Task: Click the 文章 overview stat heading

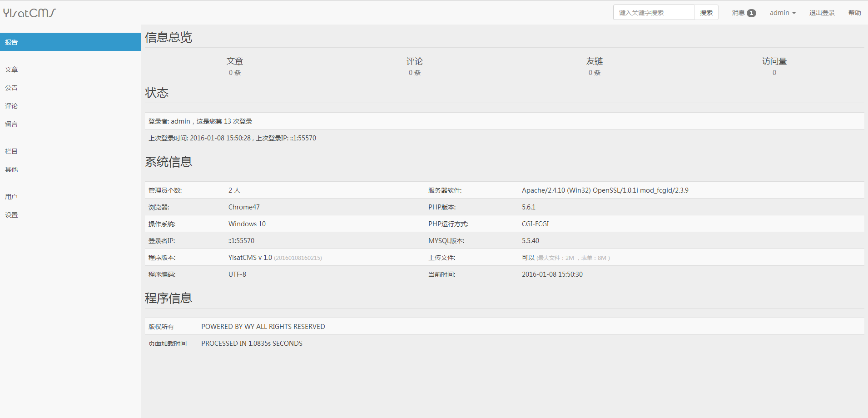Action: point(235,61)
